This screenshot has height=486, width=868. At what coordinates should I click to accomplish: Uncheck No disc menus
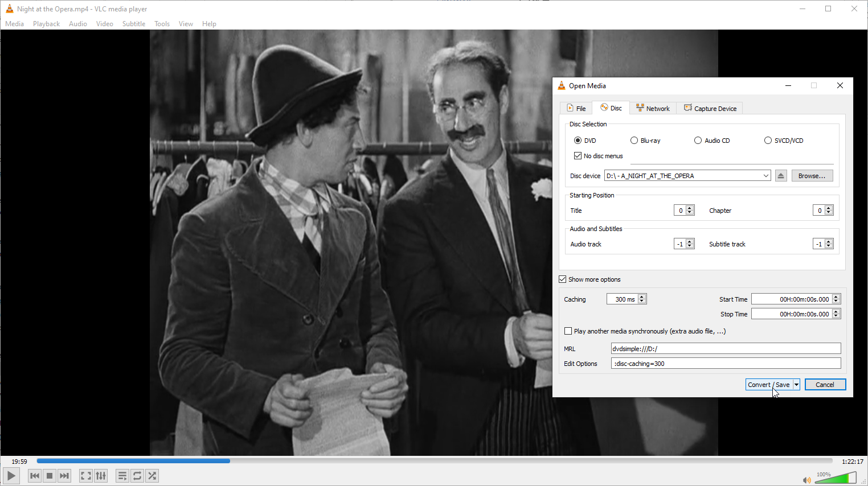pyautogui.click(x=578, y=156)
